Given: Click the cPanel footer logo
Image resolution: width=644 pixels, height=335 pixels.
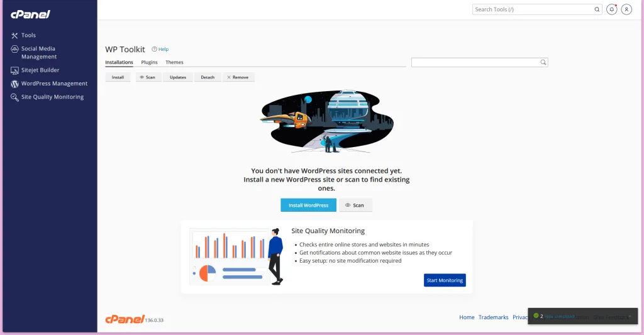Looking at the screenshot, I should pyautogui.click(x=125, y=319).
